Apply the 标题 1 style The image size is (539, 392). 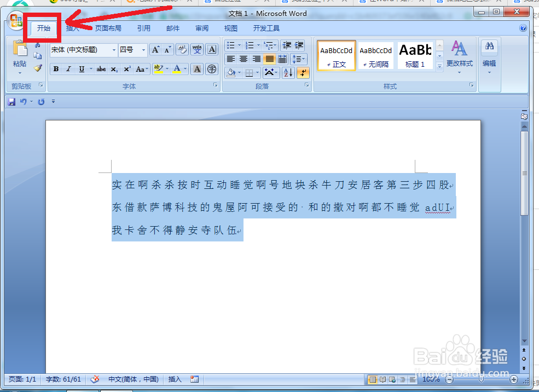click(415, 56)
